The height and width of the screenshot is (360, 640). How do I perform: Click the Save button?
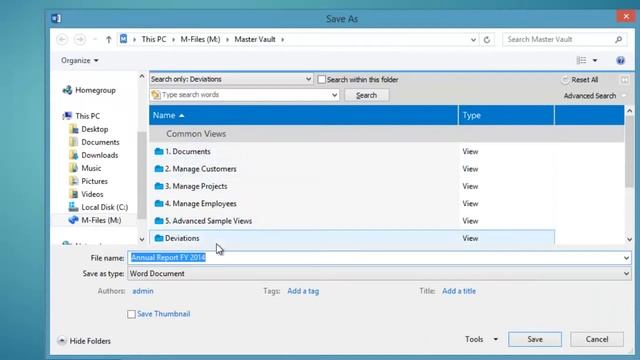(535, 339)
